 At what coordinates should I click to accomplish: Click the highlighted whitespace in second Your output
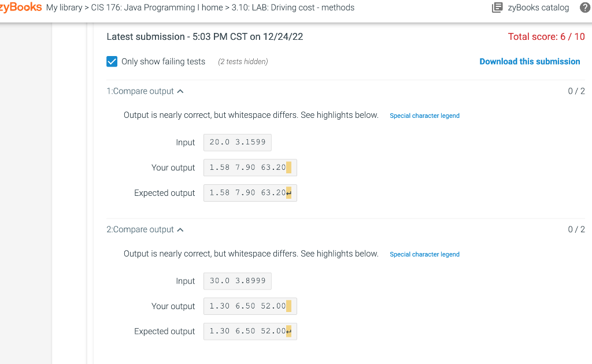click(x=290, y=306)
